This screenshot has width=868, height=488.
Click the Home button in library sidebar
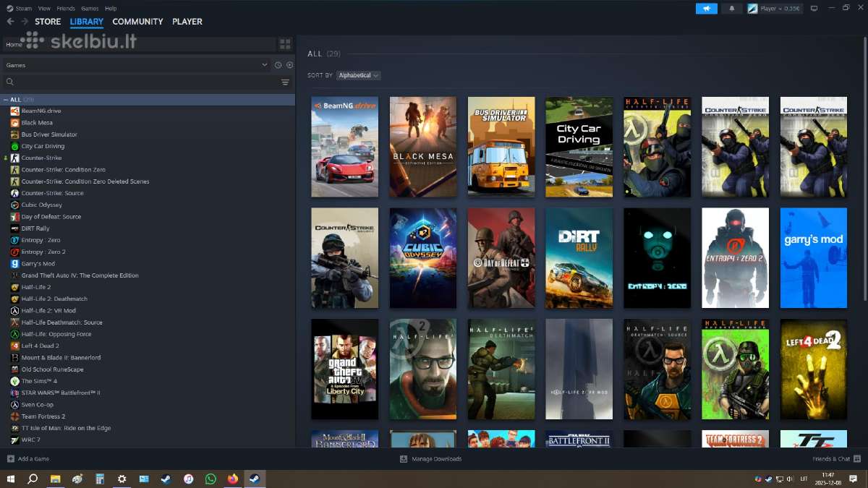coord(139,44)
